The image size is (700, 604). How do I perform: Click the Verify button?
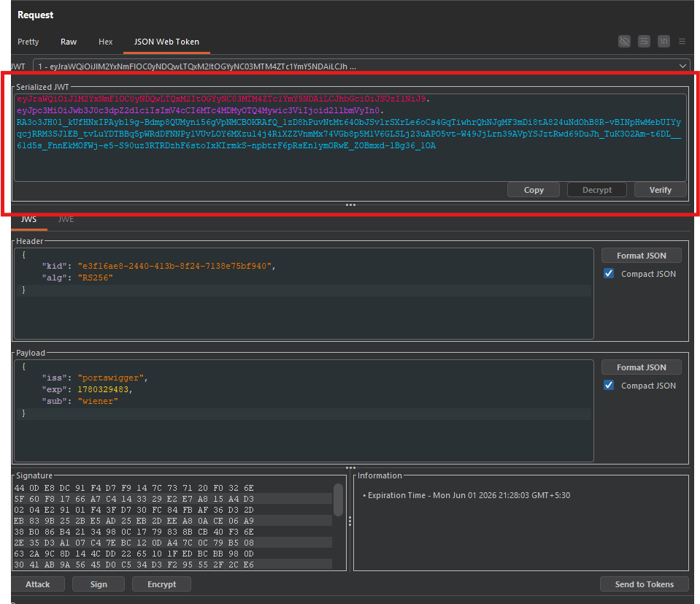(661, 190)
